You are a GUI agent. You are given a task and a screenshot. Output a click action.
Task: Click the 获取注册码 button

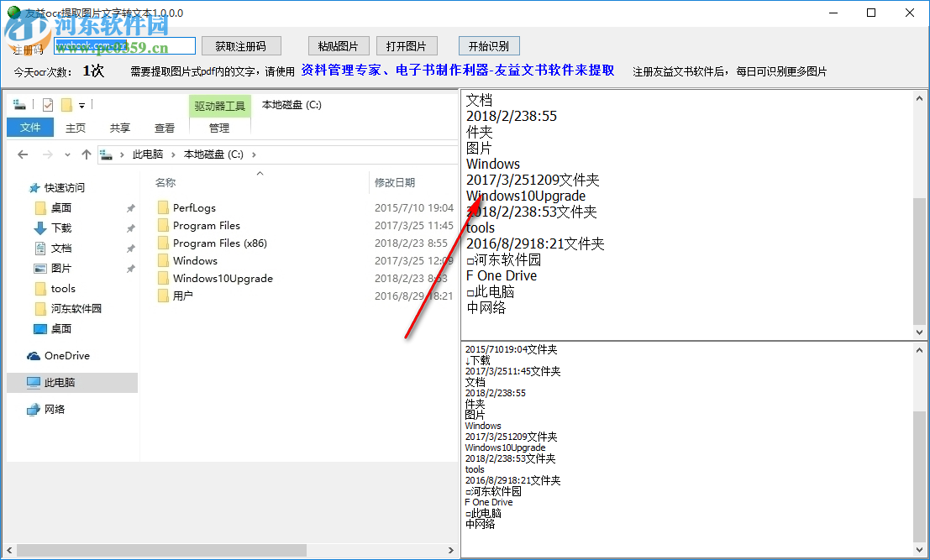[x=241, y=45]
